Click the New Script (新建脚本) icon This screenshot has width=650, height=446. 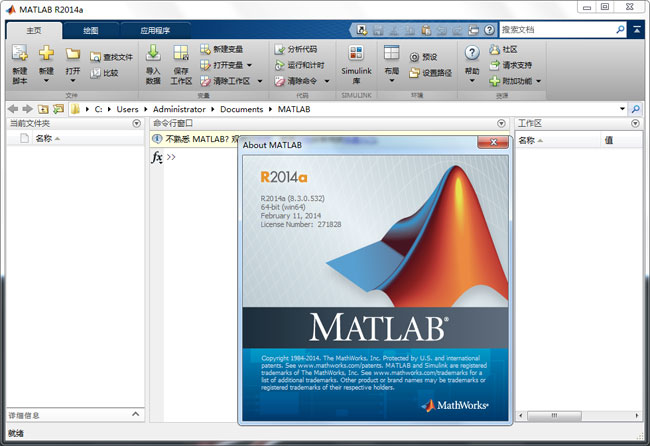19,53
